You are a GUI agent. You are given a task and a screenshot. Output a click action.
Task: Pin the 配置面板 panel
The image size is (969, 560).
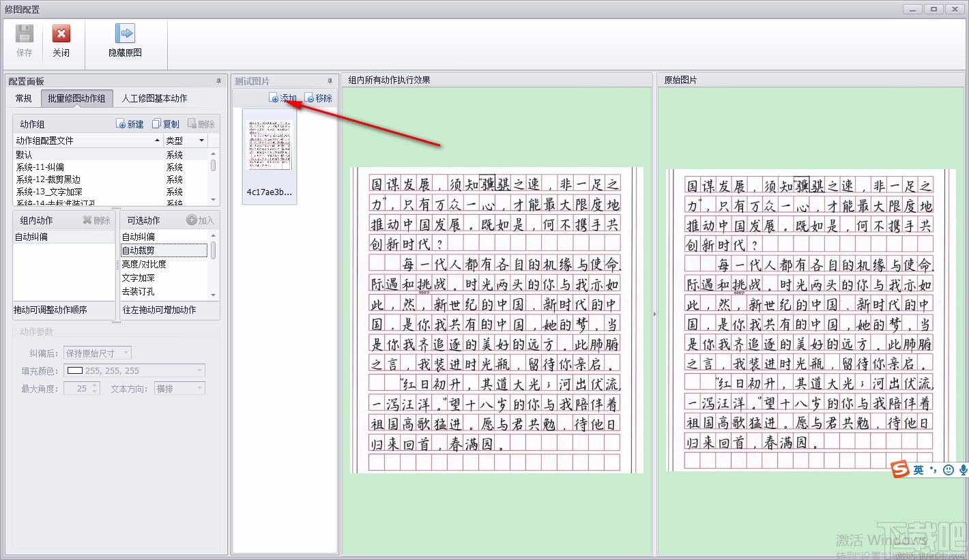pos(219,81)
